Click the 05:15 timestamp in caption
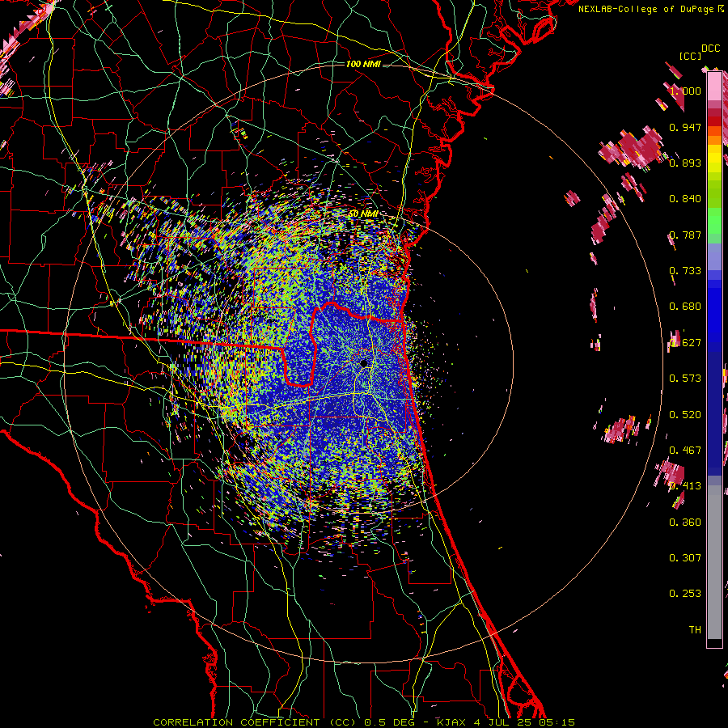 557,722
